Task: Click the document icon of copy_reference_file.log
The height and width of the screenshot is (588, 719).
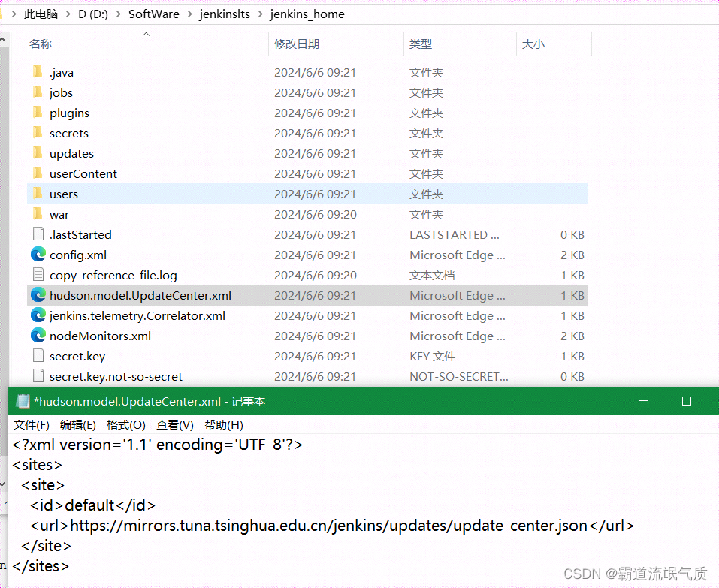Action: (39, 275)
